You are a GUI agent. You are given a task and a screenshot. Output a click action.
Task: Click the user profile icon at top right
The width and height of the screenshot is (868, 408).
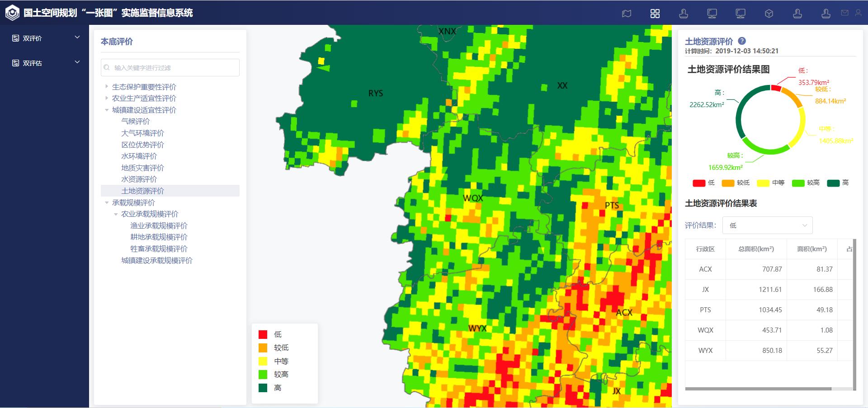858,13
